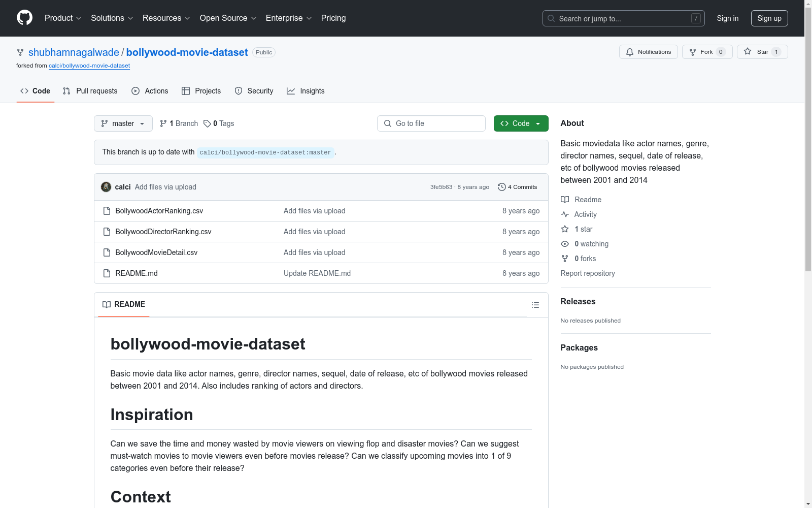Click file icon next to BollywoodActorRanking.csv
This screenshot has width=812, height=508.
tap(107, 211)
